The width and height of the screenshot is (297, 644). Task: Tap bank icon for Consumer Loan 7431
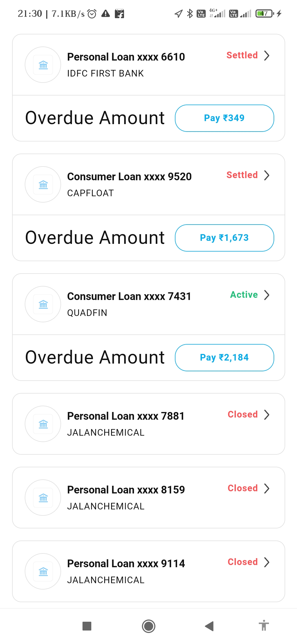43,304
